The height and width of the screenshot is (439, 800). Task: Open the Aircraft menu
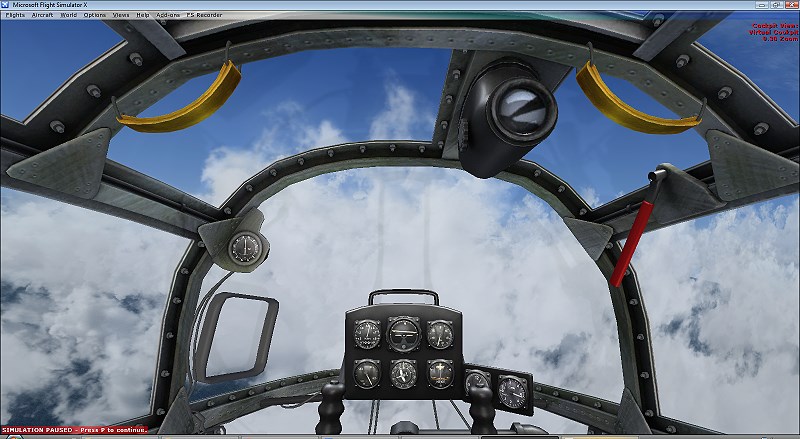pyautogui.click(x=42, y=15)
